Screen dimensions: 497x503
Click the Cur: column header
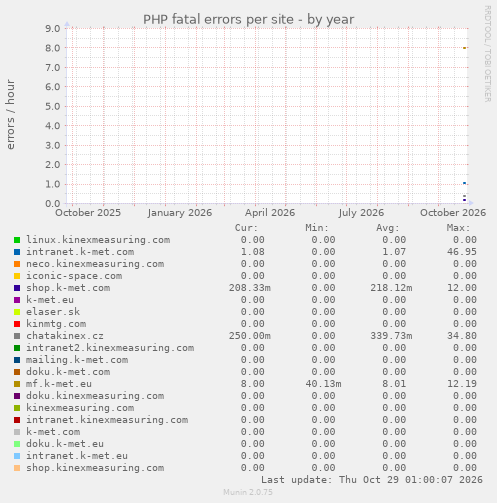pyautogui.click(x=246, y=228)
